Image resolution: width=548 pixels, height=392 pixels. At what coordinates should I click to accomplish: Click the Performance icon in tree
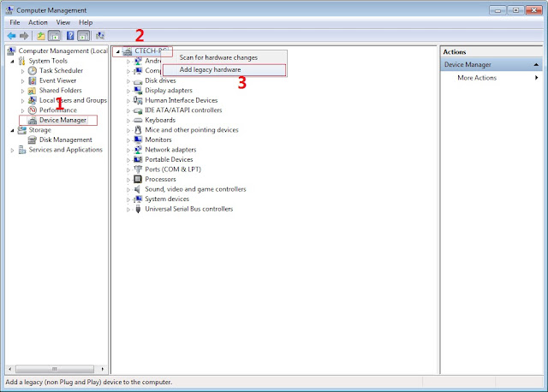pos(33,110)
